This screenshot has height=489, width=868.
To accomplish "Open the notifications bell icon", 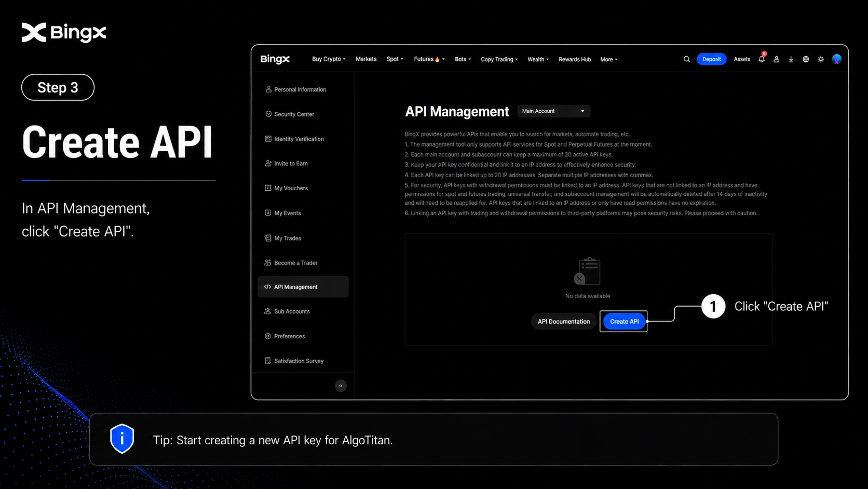I will click(x=762, y=59).
